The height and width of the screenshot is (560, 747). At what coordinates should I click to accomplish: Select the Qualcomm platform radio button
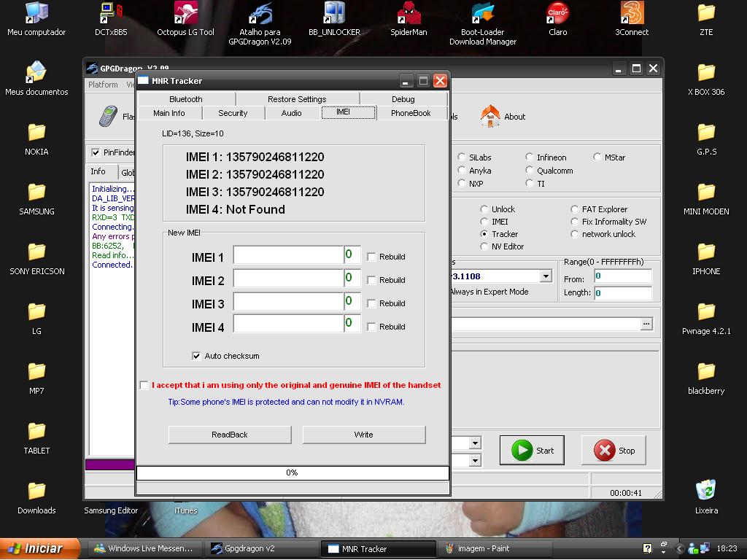[530, 170]
